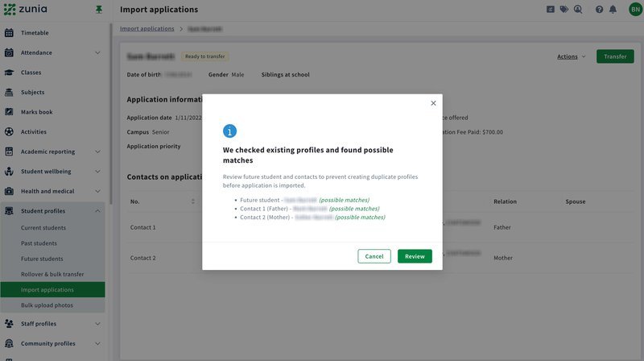Open notifications bell
Viewport: 644px width, 361px height.
pos(613,10)
